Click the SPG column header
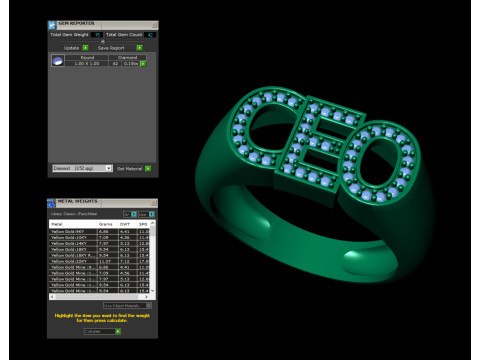 point(143,224)
